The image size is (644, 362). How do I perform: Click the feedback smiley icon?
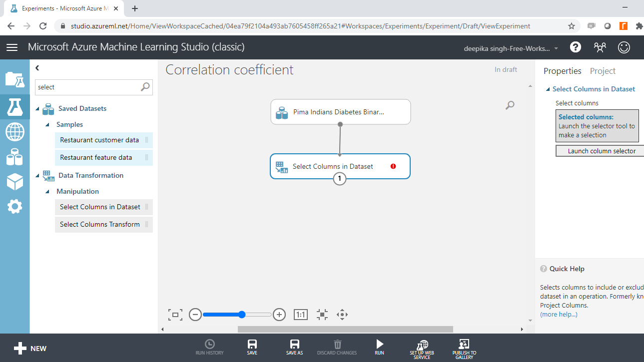[x=624, y=47]
